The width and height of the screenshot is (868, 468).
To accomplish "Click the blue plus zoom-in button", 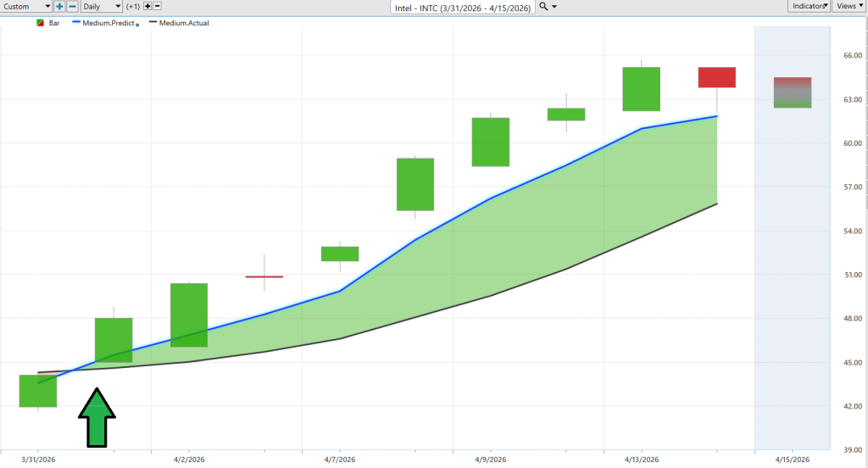I will (x=59, y=7).
